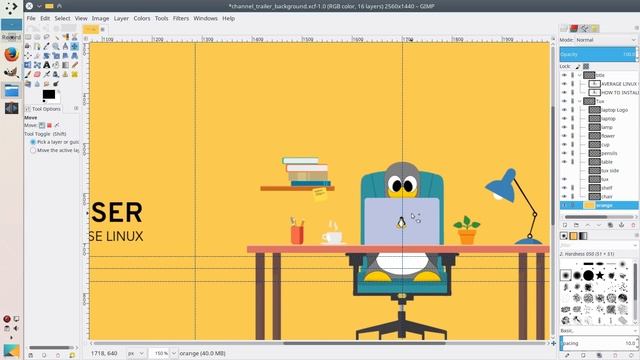Toggle visibility of the lamp layer
Viewport: 640px width, 360px height.
click(x=564, y=127)
